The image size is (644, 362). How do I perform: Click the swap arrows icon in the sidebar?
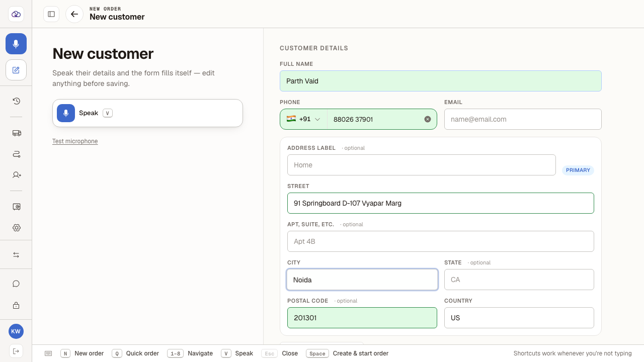point(16,255)
